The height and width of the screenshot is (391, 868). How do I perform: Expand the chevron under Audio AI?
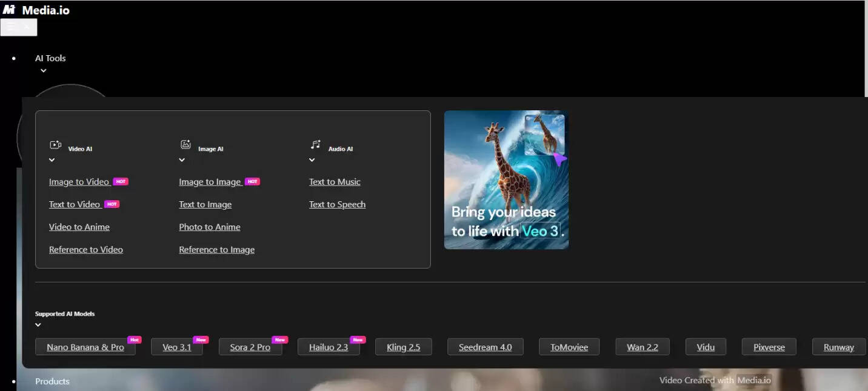(x=312, y=160)
